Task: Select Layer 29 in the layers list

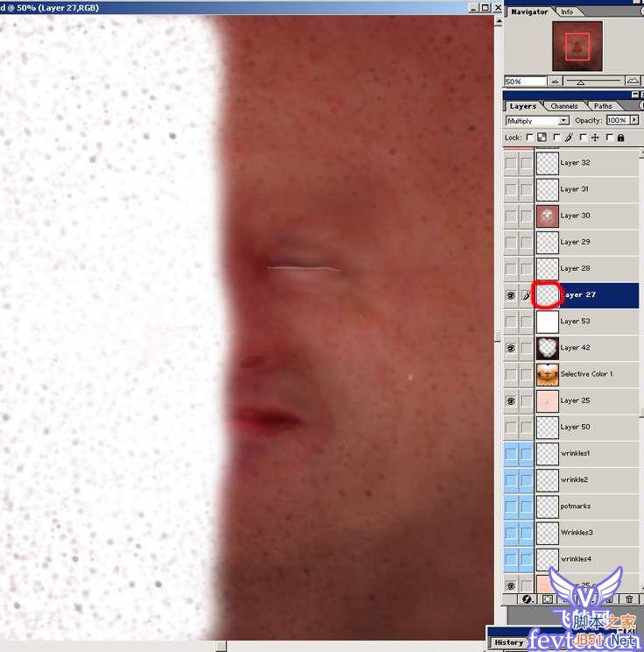Action: point(587,242)
